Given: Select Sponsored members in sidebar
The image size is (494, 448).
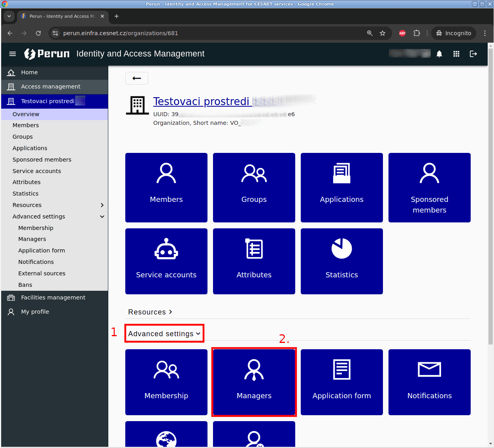Looking at the screenshot, I should (x=42, y=160).
